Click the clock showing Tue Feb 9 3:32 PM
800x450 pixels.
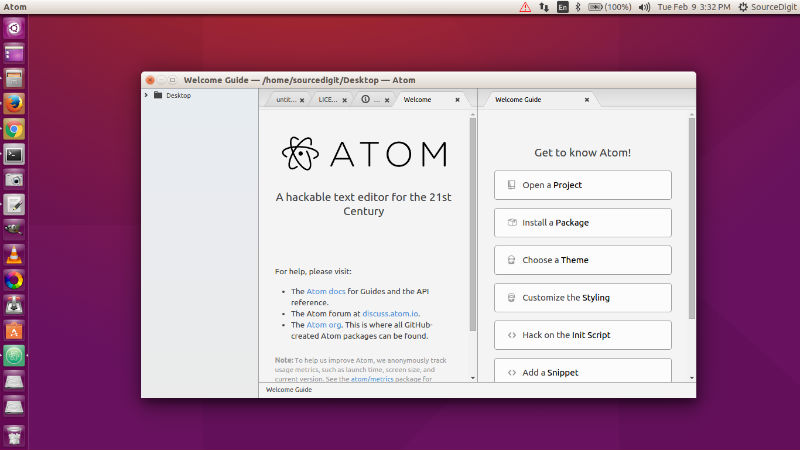coord(694,7)
